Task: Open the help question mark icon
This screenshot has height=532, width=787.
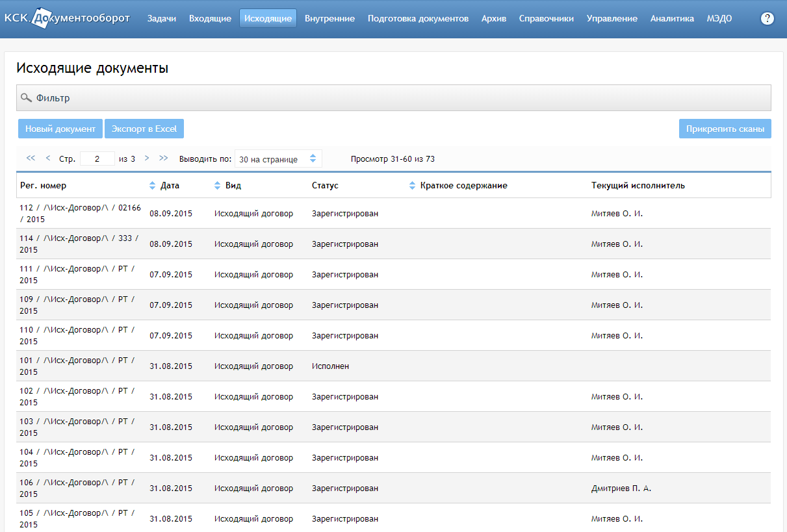Action: click(x=767, y=18)
